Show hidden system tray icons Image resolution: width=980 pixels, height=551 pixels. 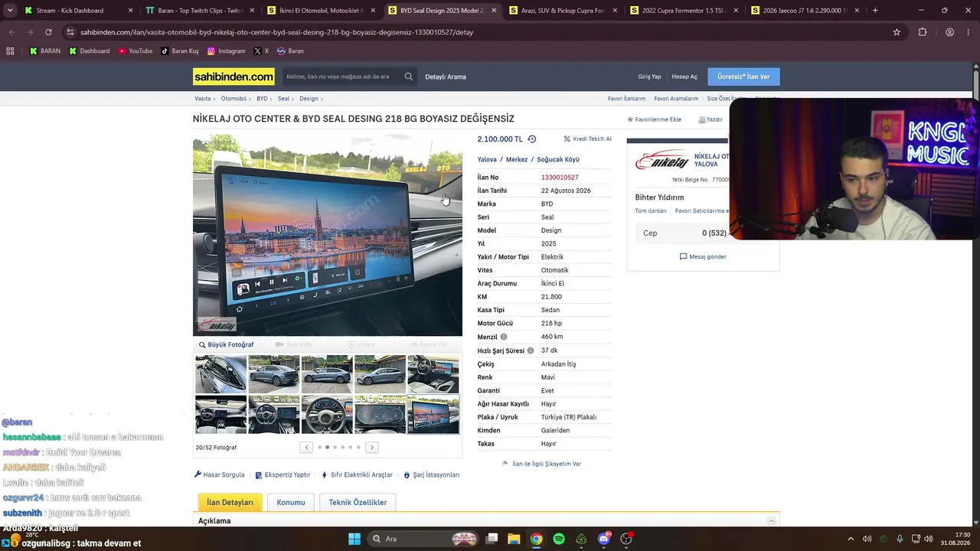(850, 539)
